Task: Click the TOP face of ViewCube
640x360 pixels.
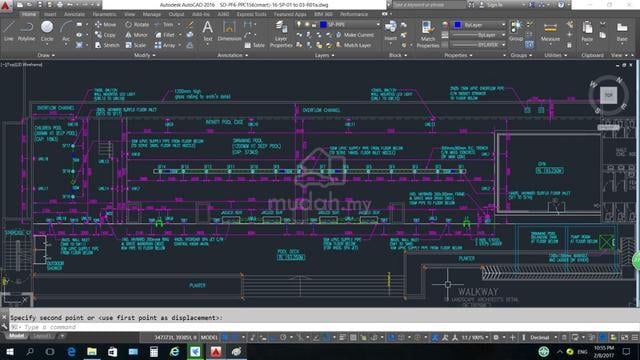Action: [608, 95]
